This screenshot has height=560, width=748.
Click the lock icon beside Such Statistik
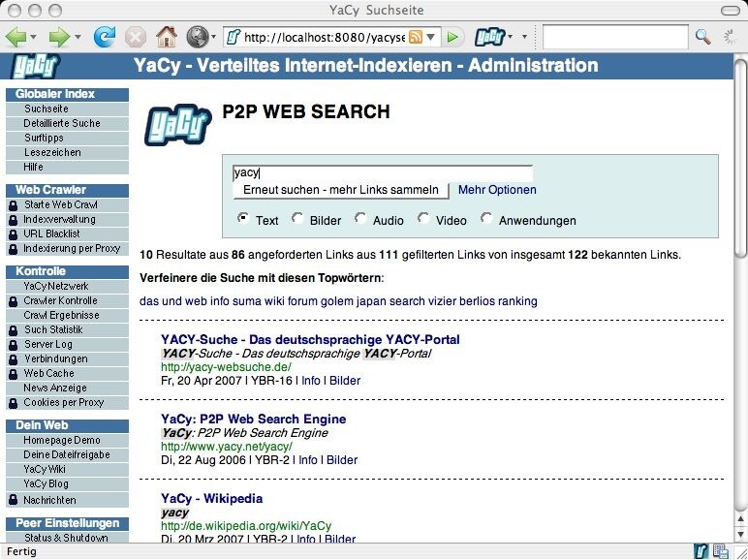(13, 330)
